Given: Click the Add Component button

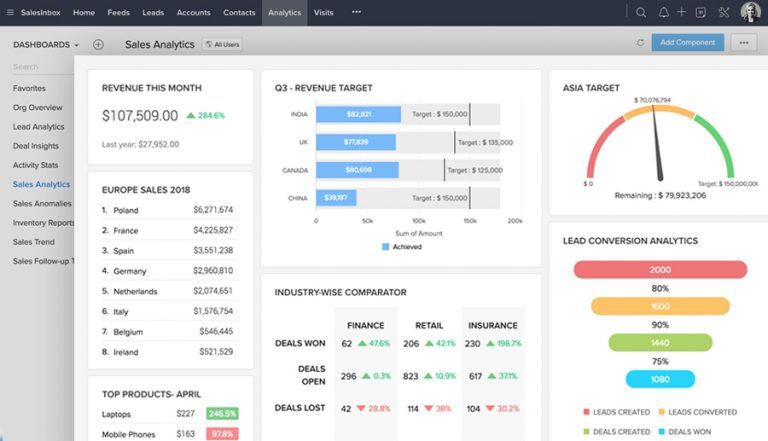Looking at the screenshot, I should [x=688, y=43].
